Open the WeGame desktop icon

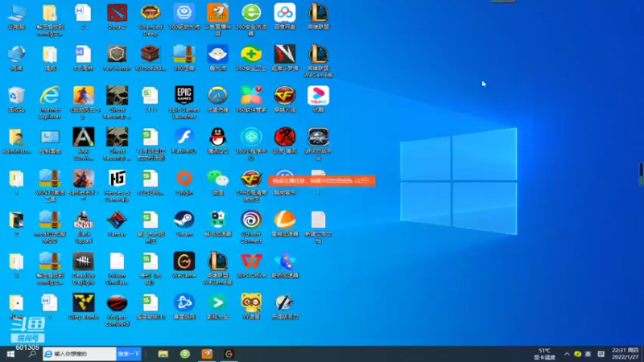[184, 261]
